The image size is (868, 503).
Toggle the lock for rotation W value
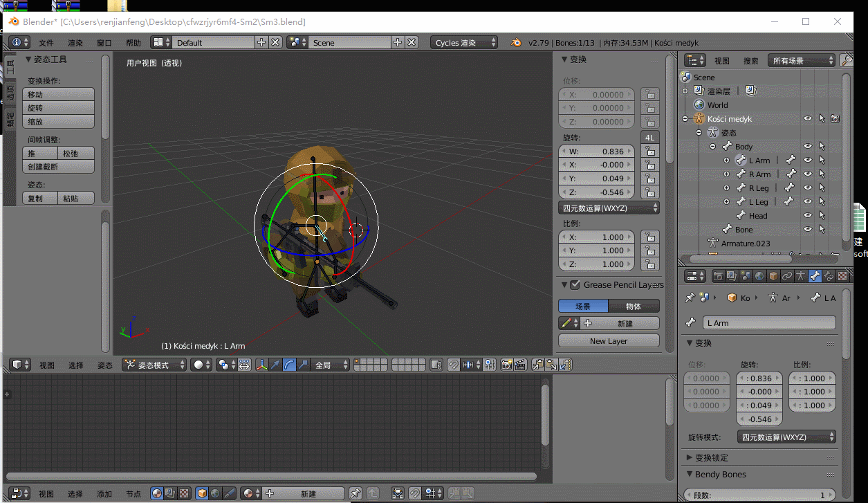tap(649, 152)
